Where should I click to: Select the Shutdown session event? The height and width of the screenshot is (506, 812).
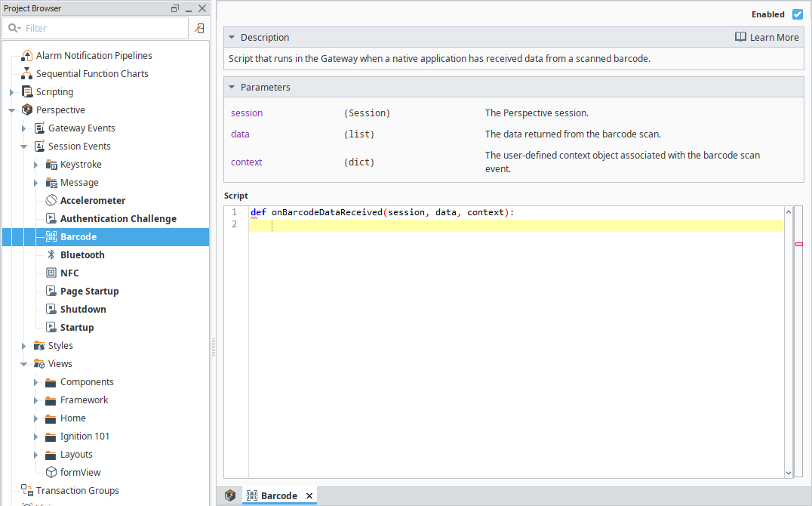(83, 310)
